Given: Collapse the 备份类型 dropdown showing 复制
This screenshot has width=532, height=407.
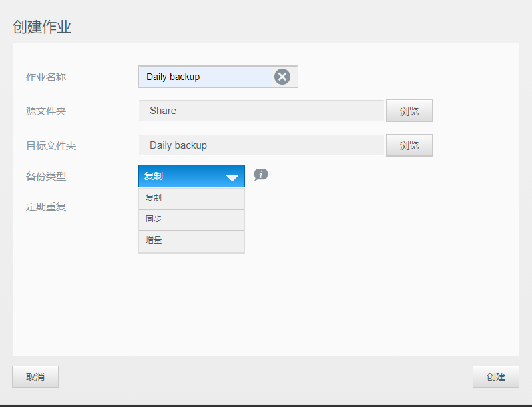Looking at the screenshot, I should tap(192, 176).
